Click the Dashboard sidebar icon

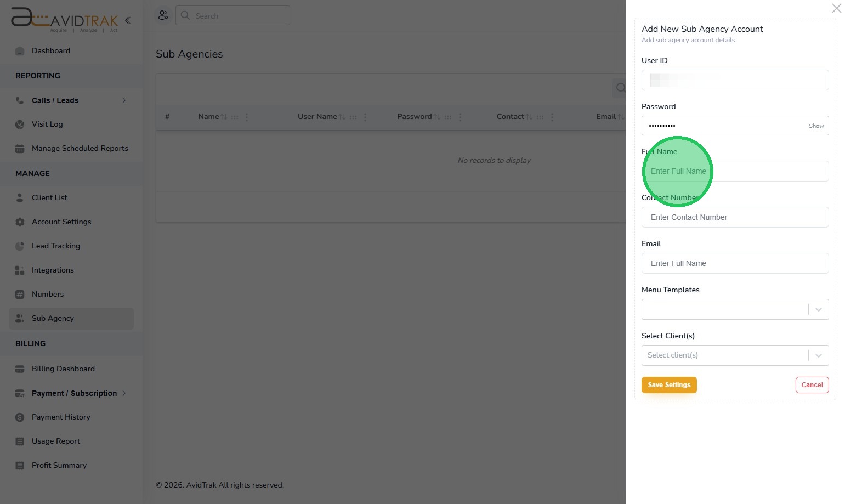point(20,51)
